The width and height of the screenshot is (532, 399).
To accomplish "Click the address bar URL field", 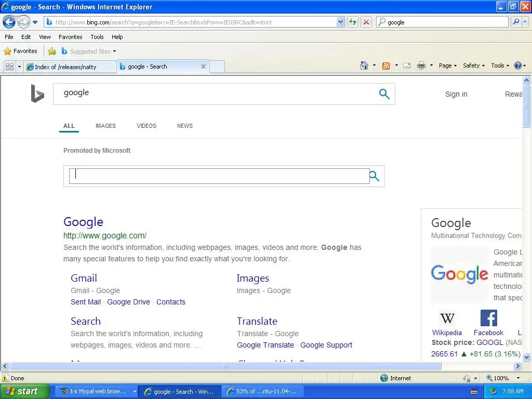I will [x=191, y=22].
